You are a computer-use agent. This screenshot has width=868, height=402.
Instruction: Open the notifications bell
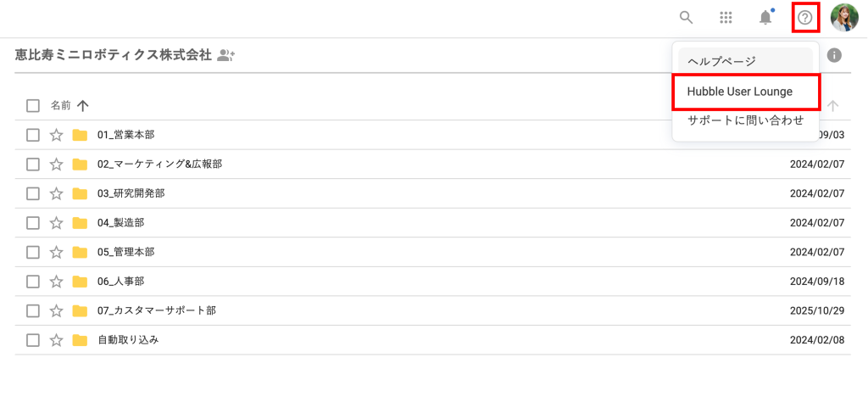(x=765, y=17)
